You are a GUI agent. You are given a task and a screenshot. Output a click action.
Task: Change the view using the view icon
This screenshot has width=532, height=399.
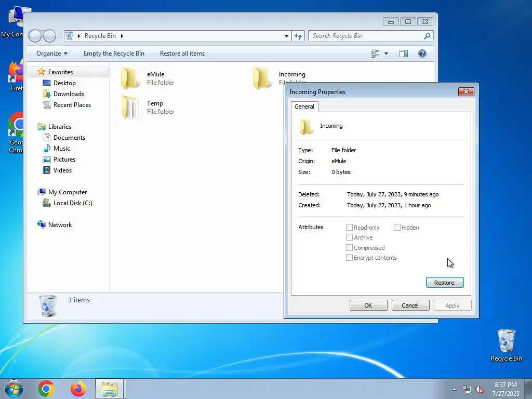[x=375, y=54]
